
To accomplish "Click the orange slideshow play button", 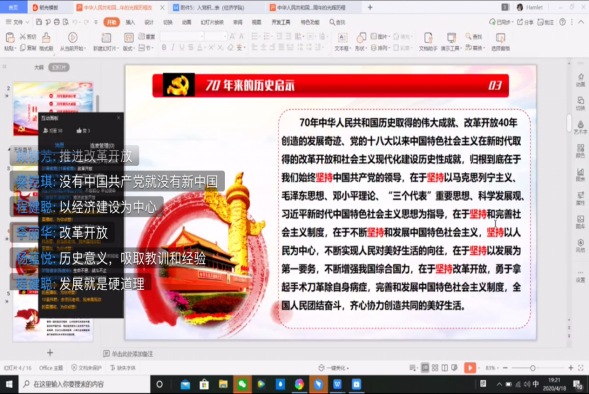I will coord(470,368).
